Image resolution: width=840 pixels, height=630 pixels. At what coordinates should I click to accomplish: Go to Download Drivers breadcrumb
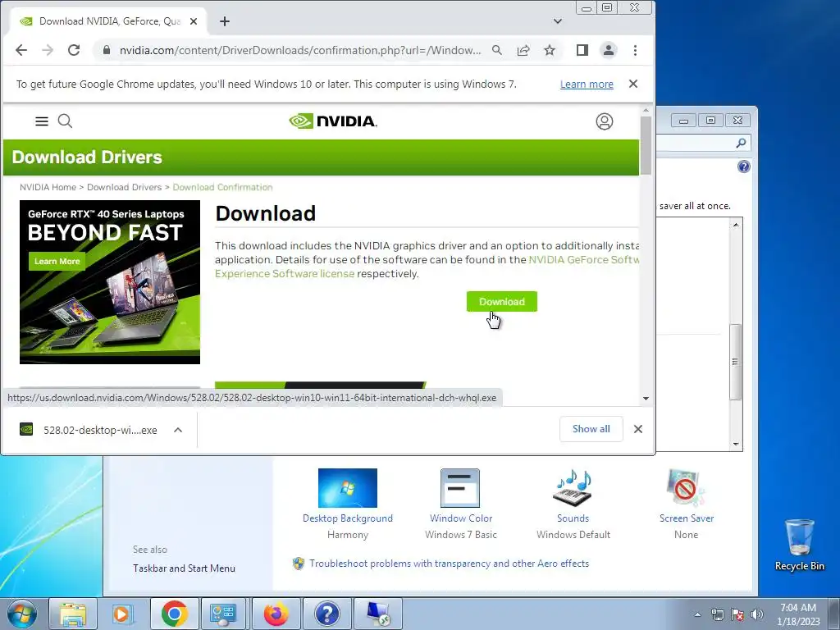click(x=125, y=187)
